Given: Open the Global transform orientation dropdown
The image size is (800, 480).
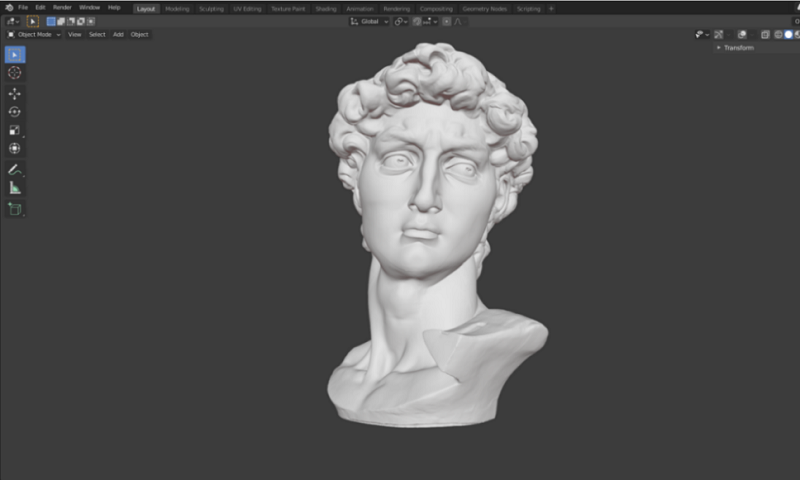Looking at the screenshot, I should click(x=369, y=21).
